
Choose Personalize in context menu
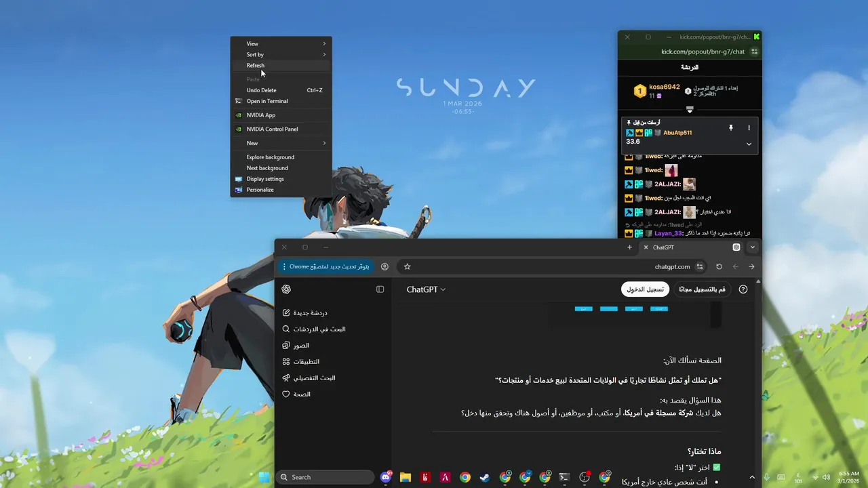(281, 190)
